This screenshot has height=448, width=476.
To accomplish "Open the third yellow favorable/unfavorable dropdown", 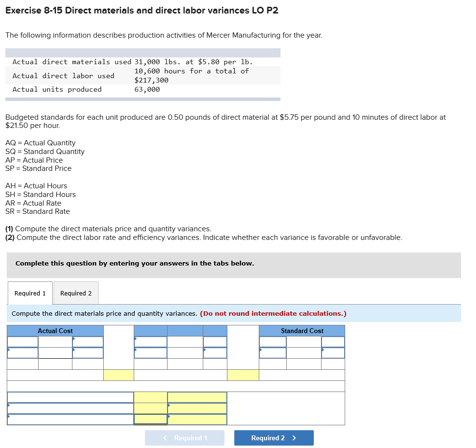I will [197, 419].
